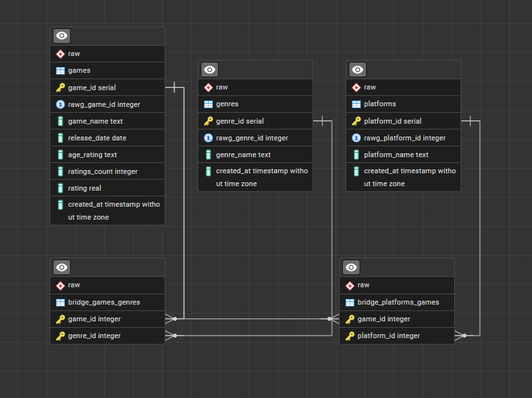Select the release_date date column row
Viewport: 532px width, 398px height.
(x=96, y=137)
